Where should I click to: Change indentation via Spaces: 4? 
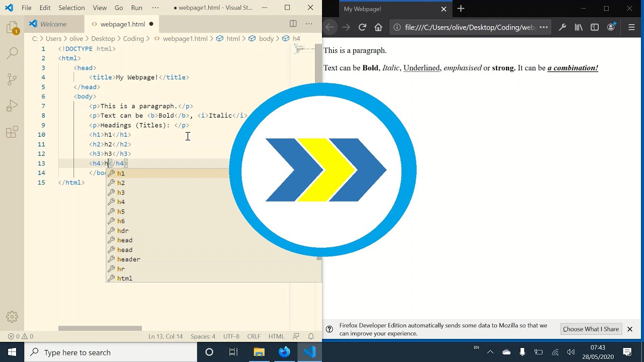click(203, 336)
